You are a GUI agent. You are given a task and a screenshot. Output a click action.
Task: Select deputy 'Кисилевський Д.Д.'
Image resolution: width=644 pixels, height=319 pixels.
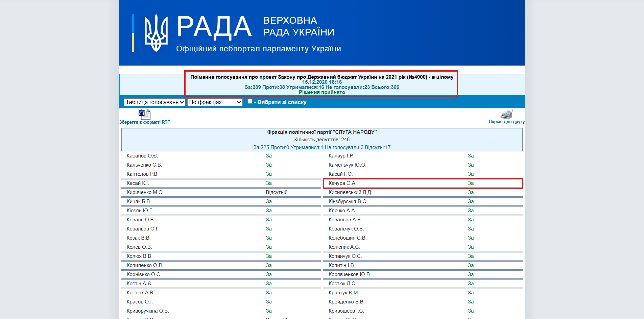[x=350, y=192]
